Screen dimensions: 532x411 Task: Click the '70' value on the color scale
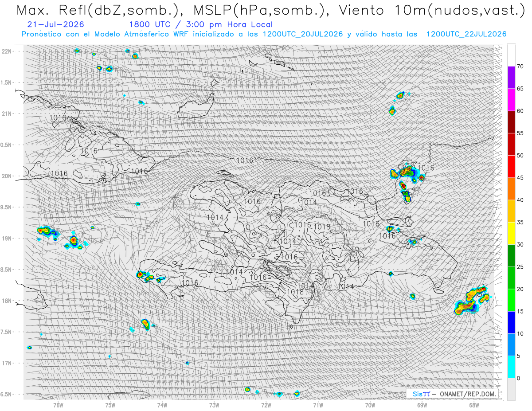point(520,67)
